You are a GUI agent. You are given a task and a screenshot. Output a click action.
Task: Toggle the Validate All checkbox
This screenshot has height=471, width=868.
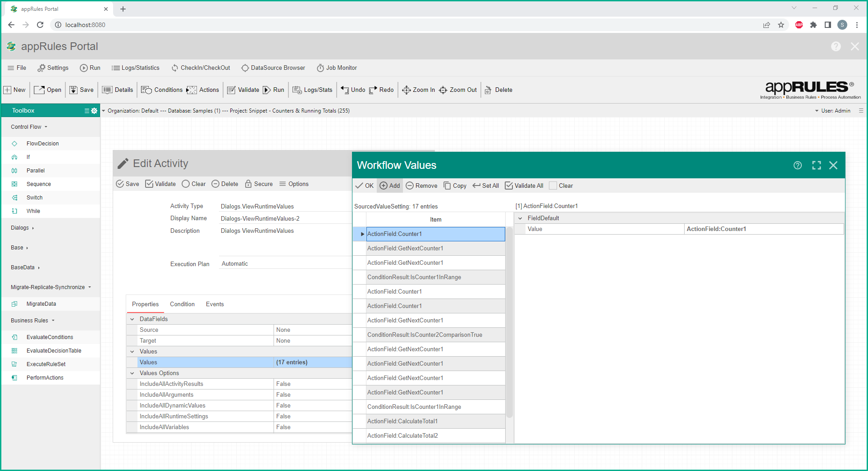pos(509,186)
